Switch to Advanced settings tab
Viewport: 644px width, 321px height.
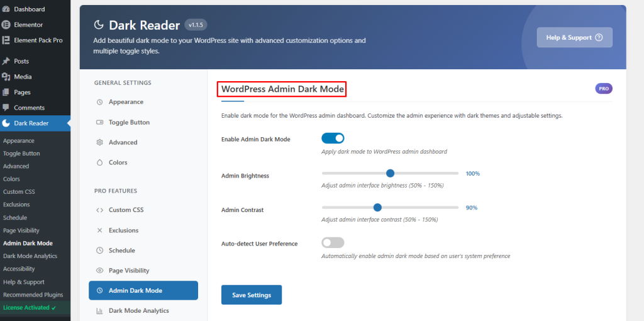pos(143,143)
